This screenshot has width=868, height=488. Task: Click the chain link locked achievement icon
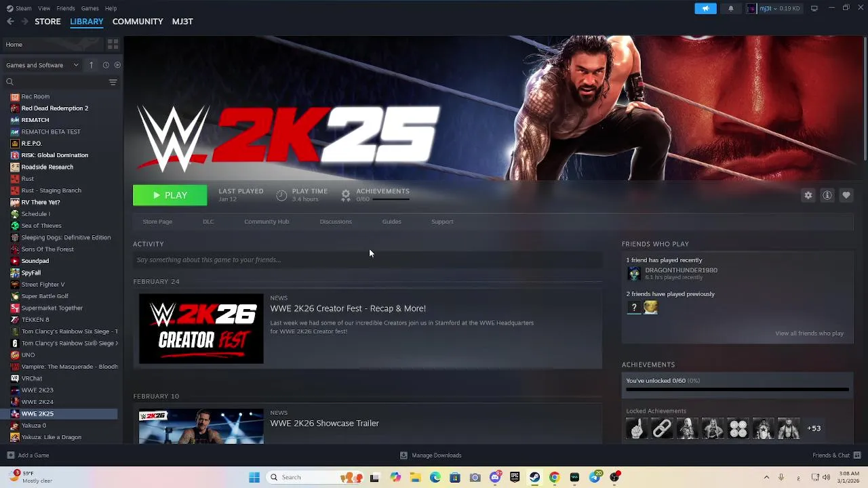click(x=662, y=429)
